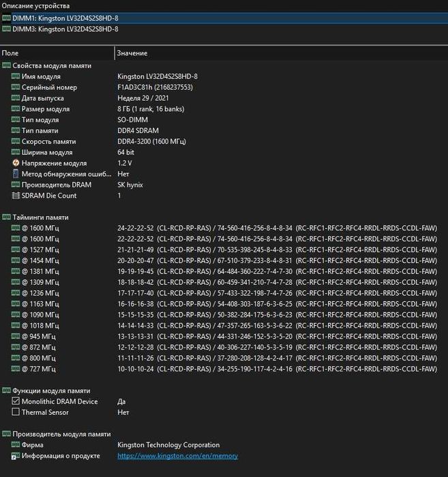The width and height of the screenshot is (448, 477).
Task: Click icon beside 'Скорость памяти' row
Action: pos(16,141)
